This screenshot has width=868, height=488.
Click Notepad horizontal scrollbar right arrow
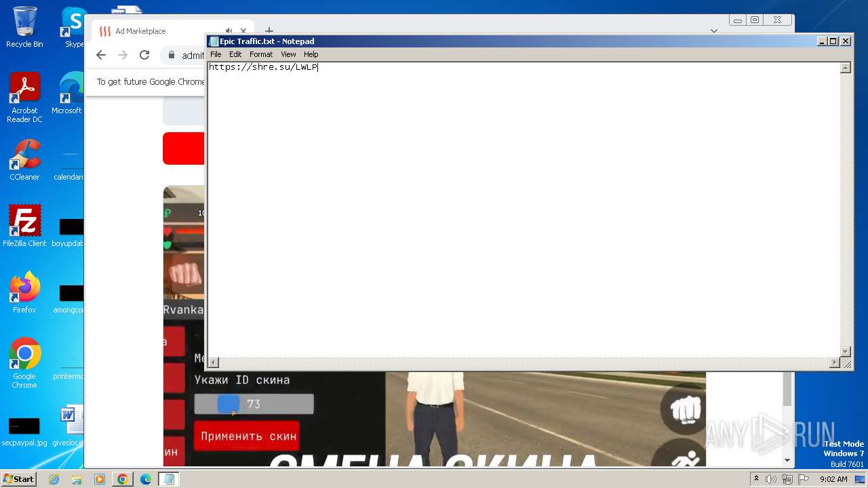[x=835, y=363]
